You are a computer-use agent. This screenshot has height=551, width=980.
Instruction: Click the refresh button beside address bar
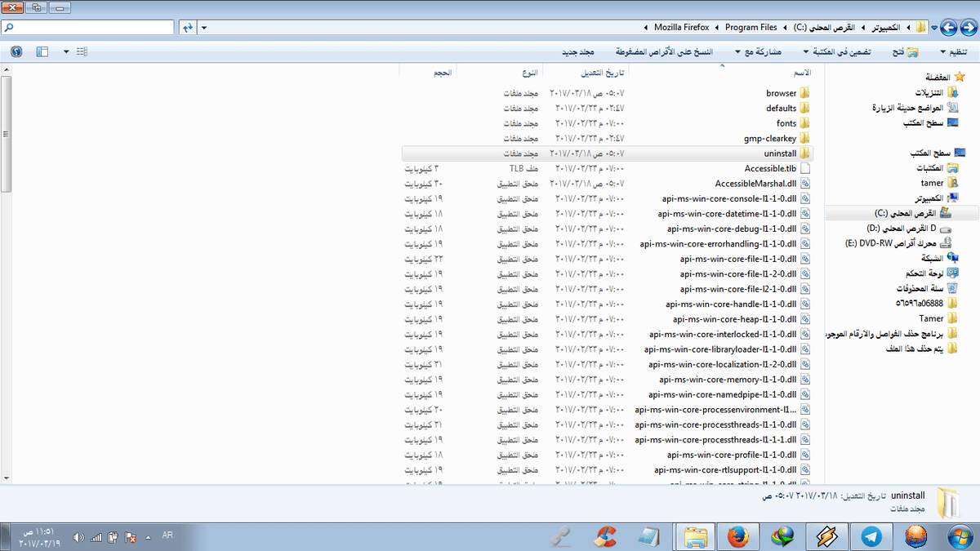tap(188, 28)
